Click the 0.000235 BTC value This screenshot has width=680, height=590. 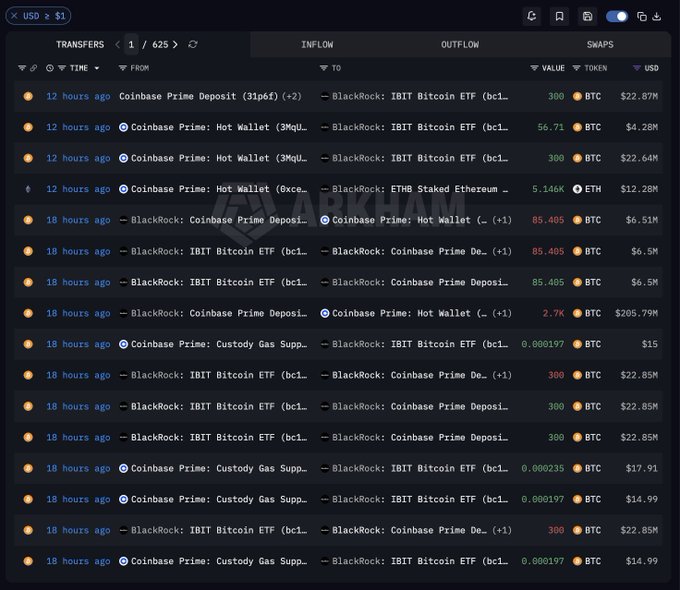[x=543, y=469]
